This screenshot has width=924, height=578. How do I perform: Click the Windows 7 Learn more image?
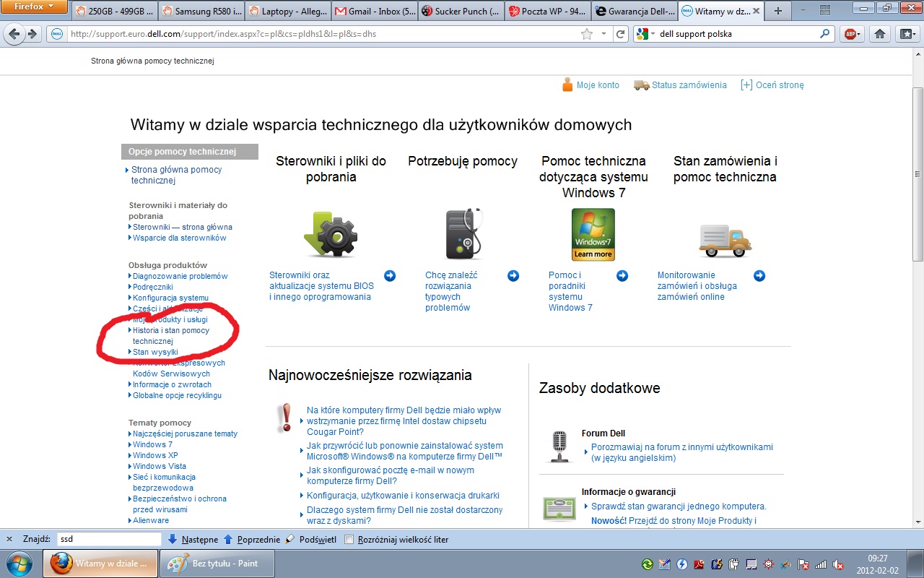pos(593,234)
